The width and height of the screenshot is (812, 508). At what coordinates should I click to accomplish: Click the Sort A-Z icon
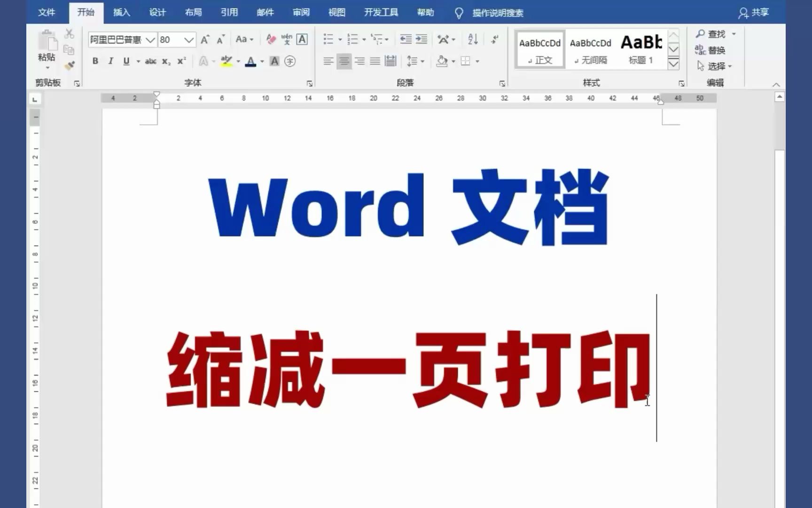(473, 39)
